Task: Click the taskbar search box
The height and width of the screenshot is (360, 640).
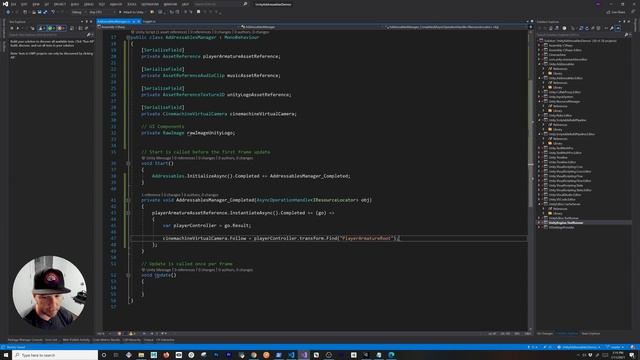Action: tap(55, 355)
